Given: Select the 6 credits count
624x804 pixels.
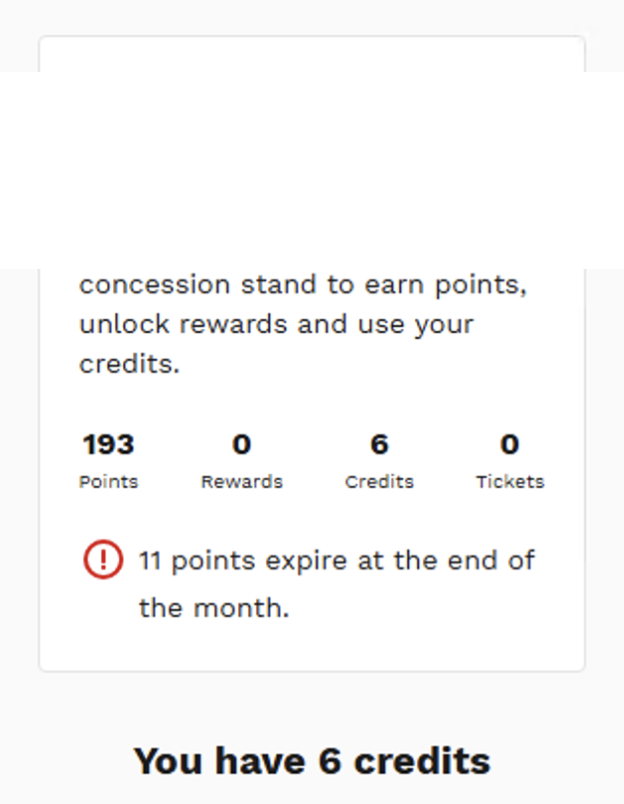Looking at the screenshot, I should click(x=379, y=445).
